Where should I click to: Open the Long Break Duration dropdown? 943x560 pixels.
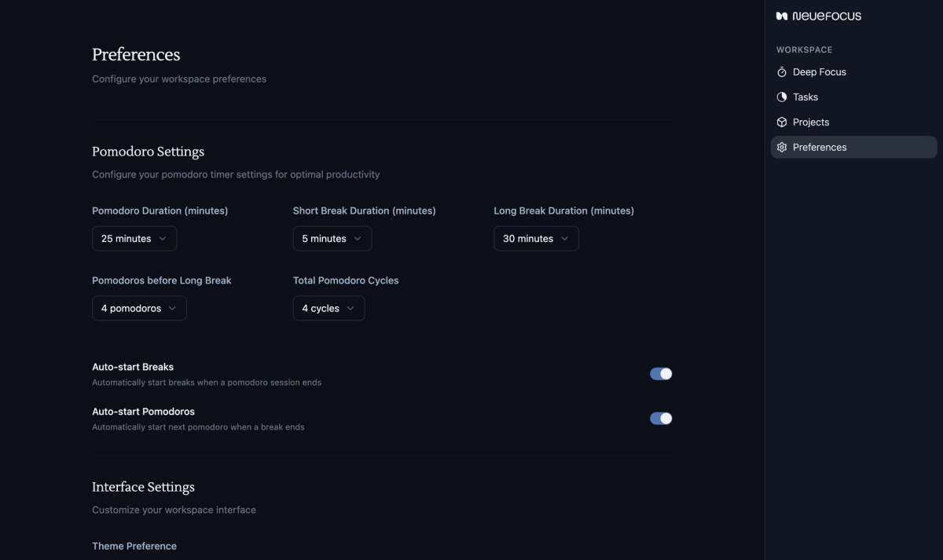pyautogui.click(x=536, y=239)
